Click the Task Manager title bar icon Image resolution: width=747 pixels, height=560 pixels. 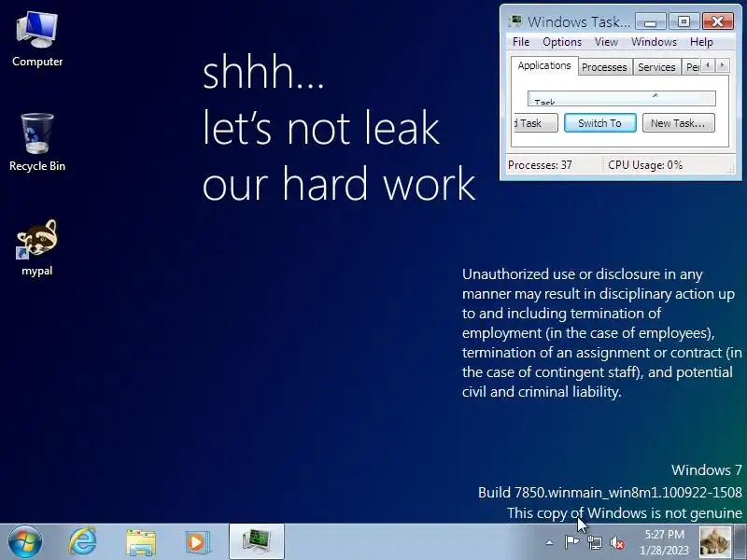tap(515, 21)
